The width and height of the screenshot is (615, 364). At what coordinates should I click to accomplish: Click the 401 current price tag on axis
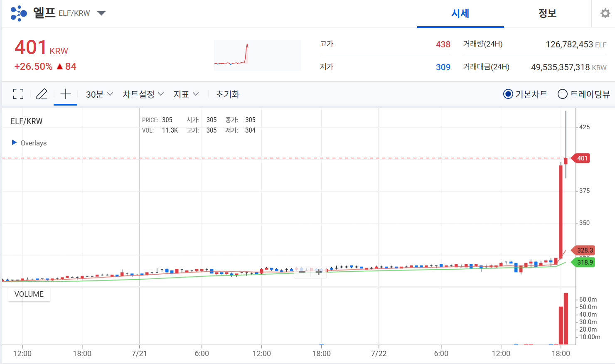pyautogui.click(x=581, y=158)
